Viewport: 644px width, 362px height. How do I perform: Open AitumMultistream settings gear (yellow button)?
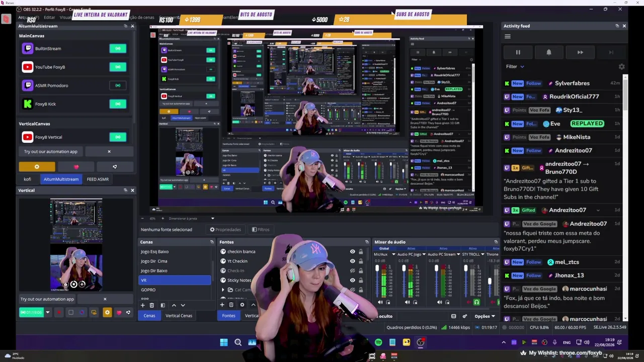coord(37,167)
